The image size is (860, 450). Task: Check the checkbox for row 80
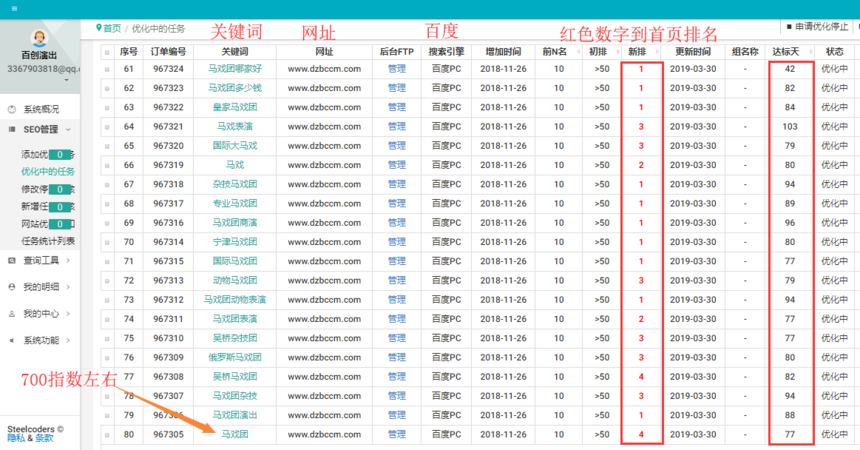[106, 434]
